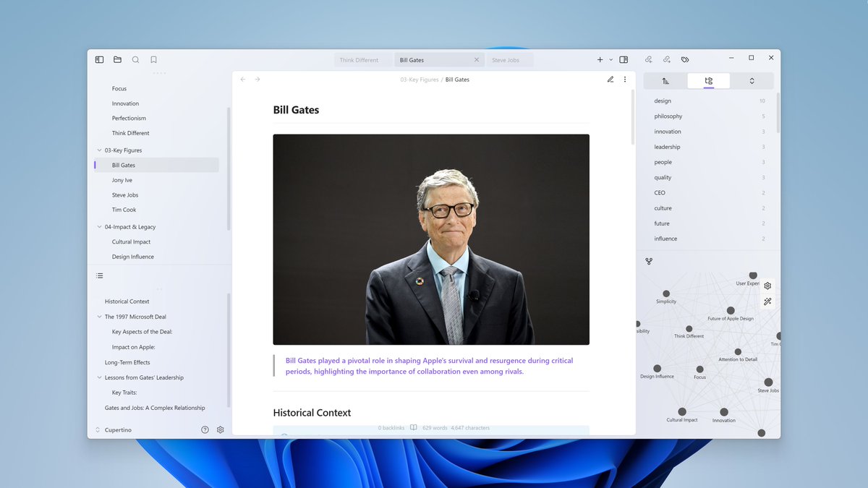
Task: Open the search magnifier icon
Action: tap(135, 60)
